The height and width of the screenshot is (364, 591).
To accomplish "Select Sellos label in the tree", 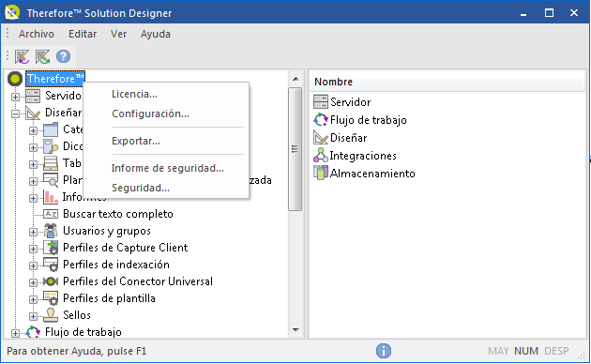I will coord(77,315).
